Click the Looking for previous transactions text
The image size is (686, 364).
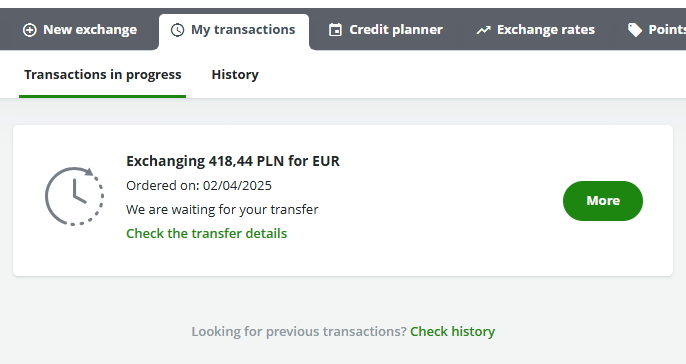[299, 332]
